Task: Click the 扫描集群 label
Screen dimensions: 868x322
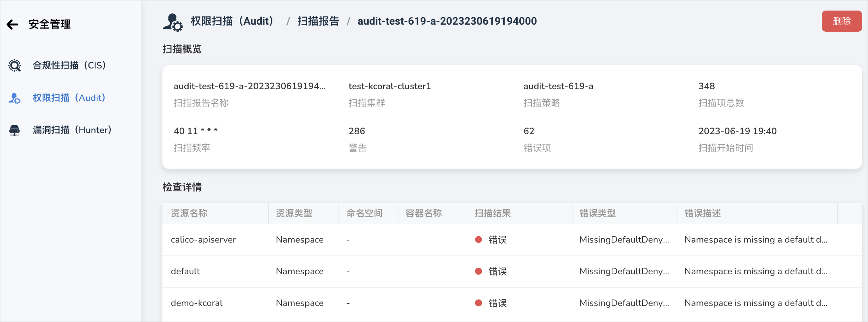Action: coord(367,103)
